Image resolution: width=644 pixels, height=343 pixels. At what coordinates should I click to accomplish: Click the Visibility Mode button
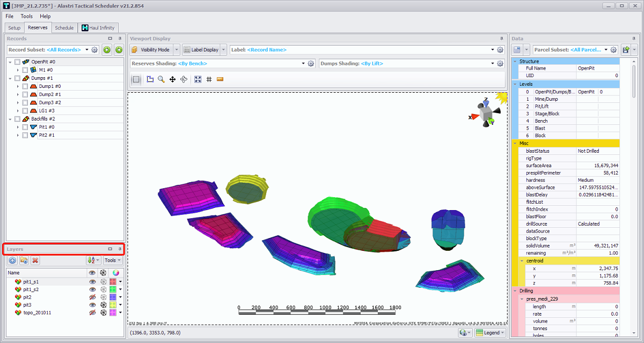(151, 50)
